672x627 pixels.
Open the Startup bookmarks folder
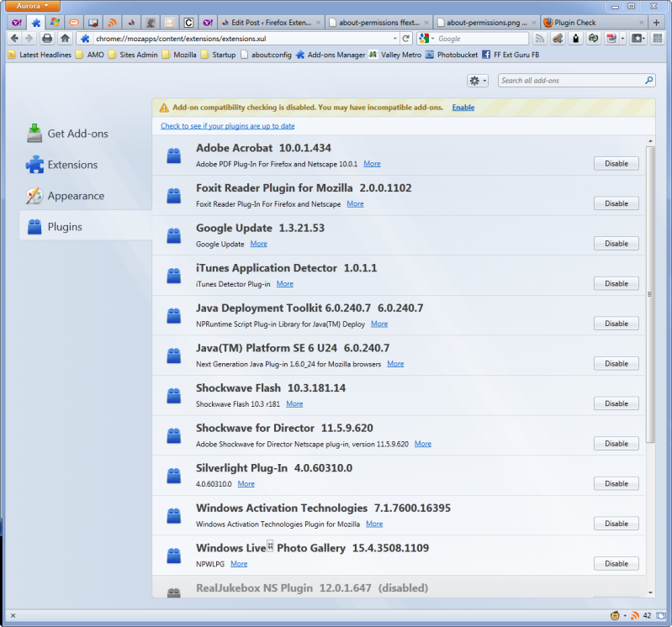coord(218,55)
